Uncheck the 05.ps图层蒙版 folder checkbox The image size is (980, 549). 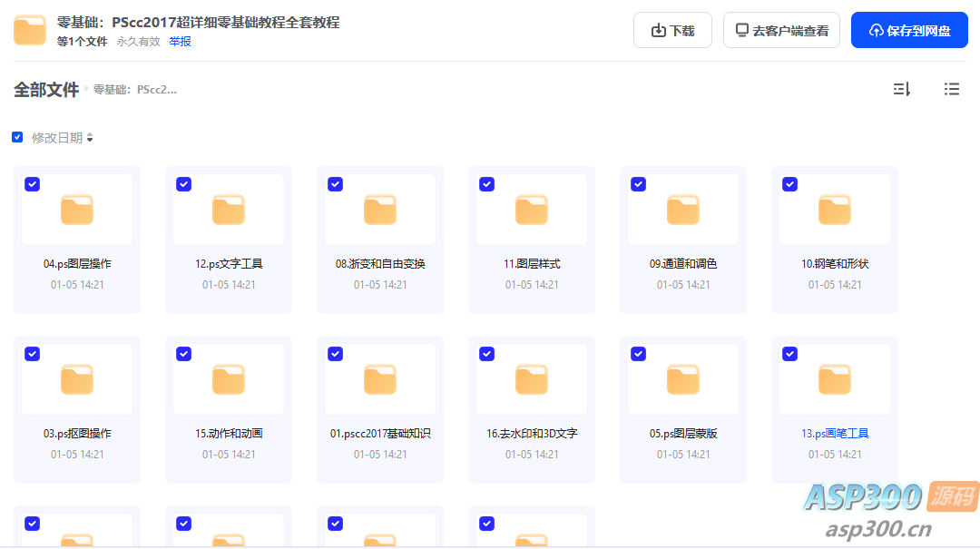pos(638,354)
